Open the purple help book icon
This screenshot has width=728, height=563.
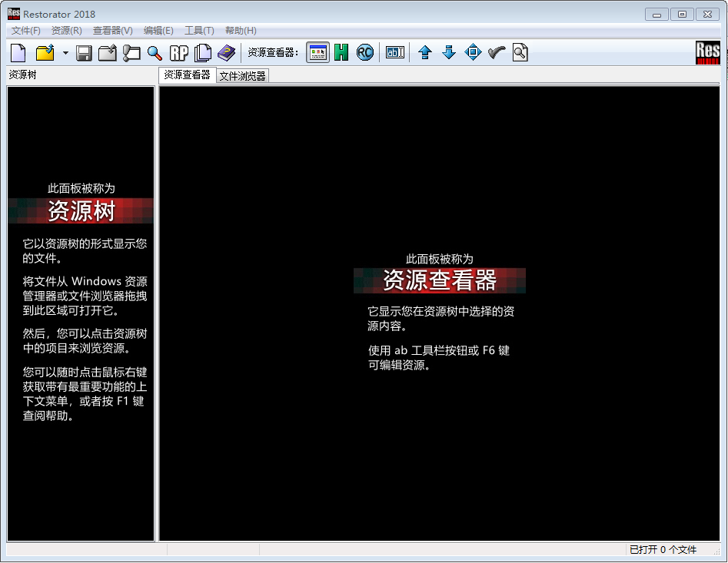click(226, 52)
